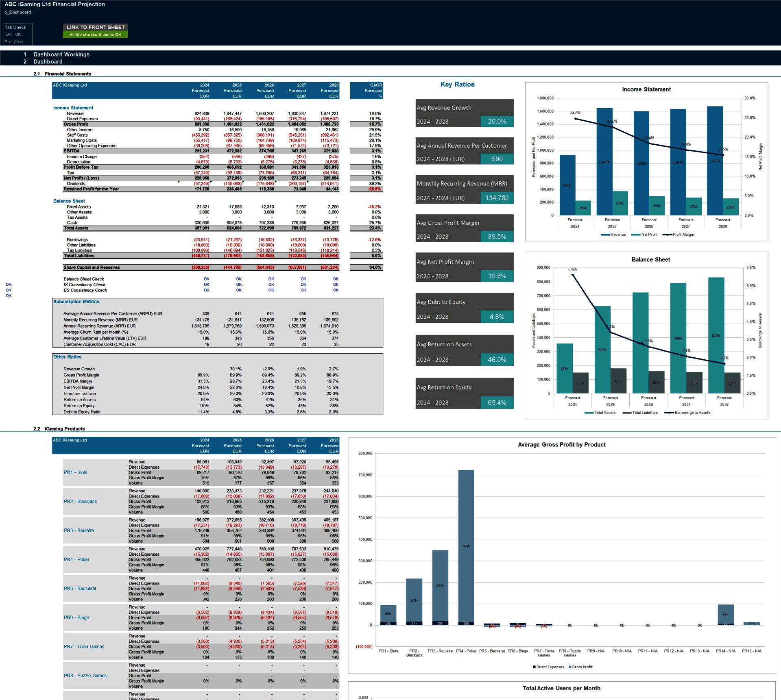This screenshot has width=781, height=700.
Task: Open the Dashboard section heading
Action: [x=48, y=62]
